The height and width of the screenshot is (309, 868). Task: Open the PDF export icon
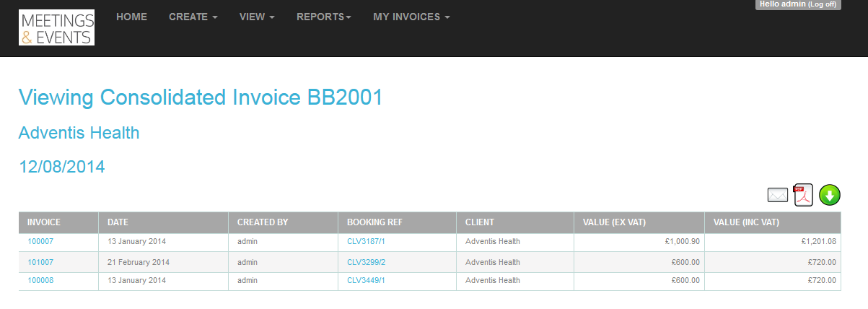[803, 195]
